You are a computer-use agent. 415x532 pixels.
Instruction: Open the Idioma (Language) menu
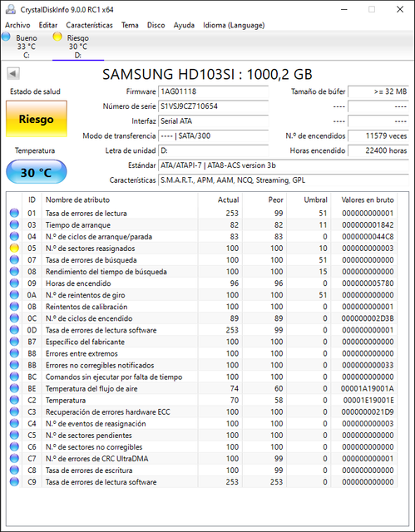click(x=234, y=25)
